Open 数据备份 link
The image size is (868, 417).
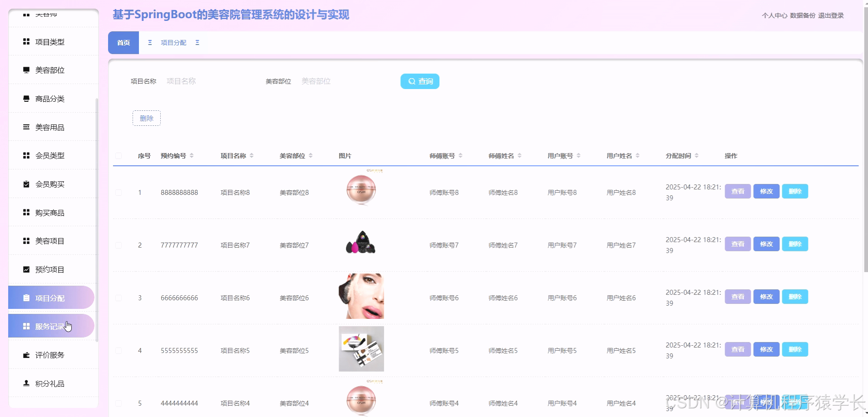pyautogui.click(x=803, y=15)
